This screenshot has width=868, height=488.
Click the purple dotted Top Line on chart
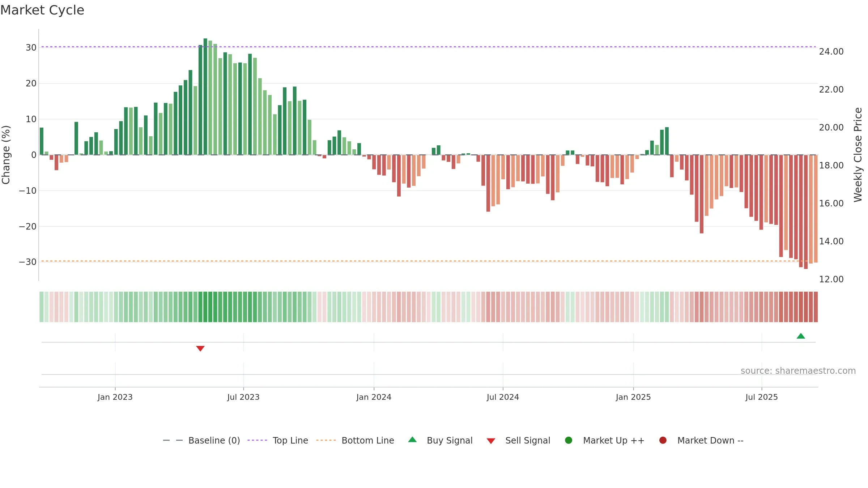(429, 47)
